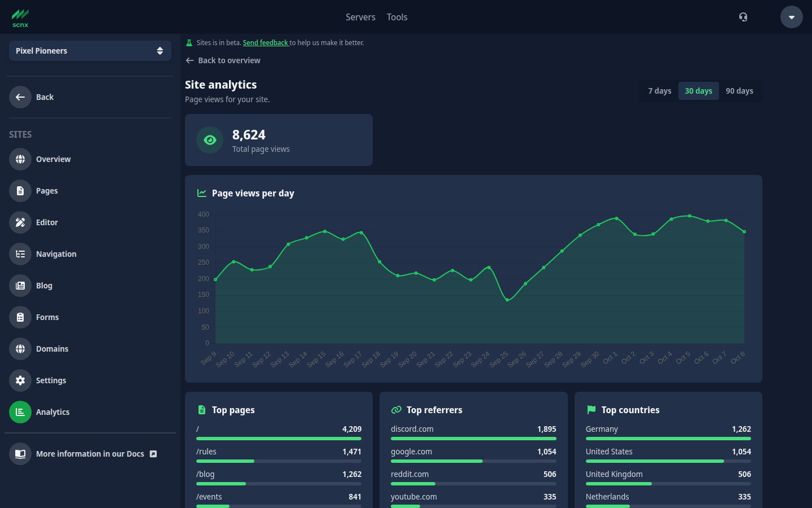The width and height of the screenshot is (812, 508).
Task: Open the Domains globe icon
Action: coord(20,349)
